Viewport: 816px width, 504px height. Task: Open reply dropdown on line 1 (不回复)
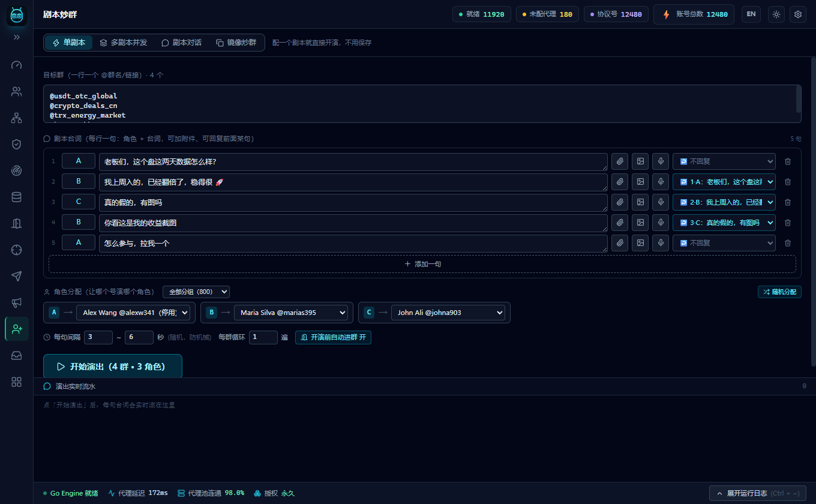724,161
